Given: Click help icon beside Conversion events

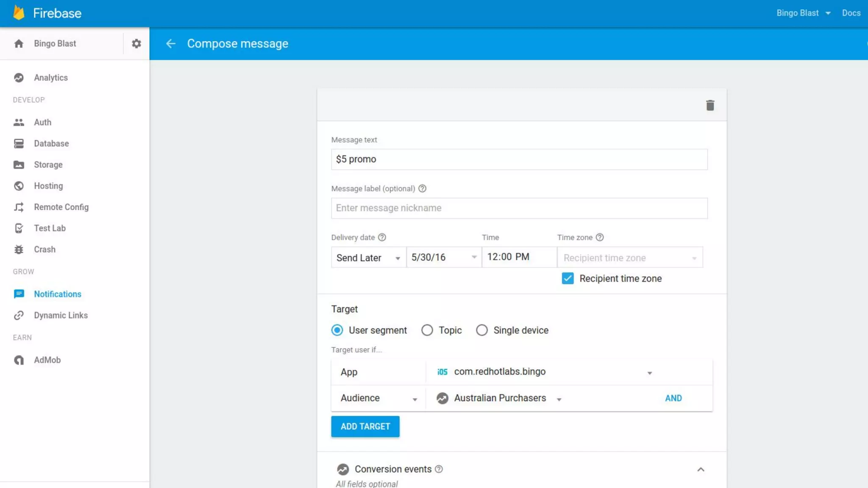Looking at the screenshot, I should pos(439,469).
